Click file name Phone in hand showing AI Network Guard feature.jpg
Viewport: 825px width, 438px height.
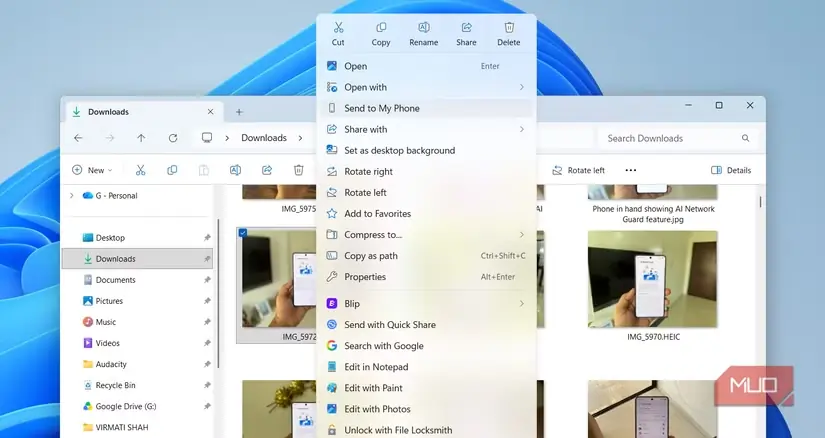click(653, 214)
